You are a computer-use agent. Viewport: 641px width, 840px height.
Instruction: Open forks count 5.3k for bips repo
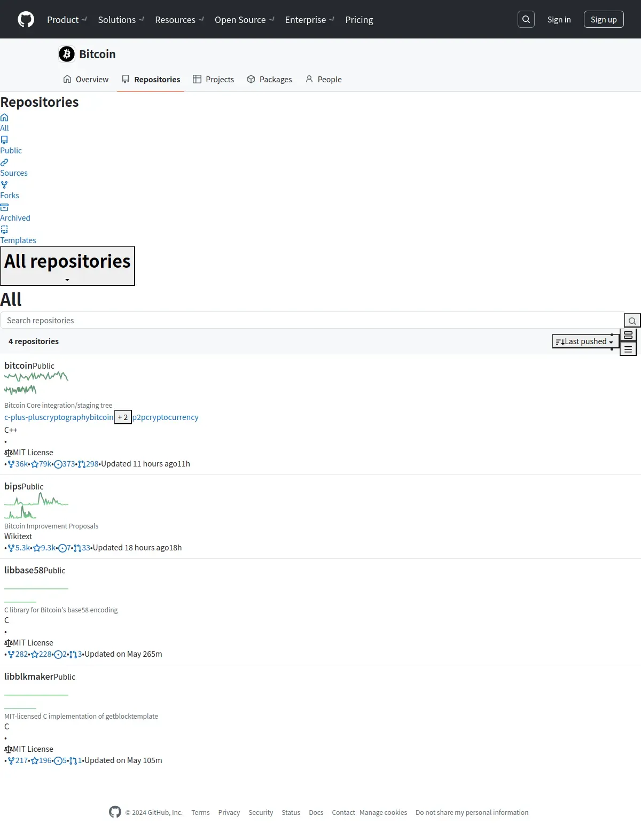coord(19,548)
